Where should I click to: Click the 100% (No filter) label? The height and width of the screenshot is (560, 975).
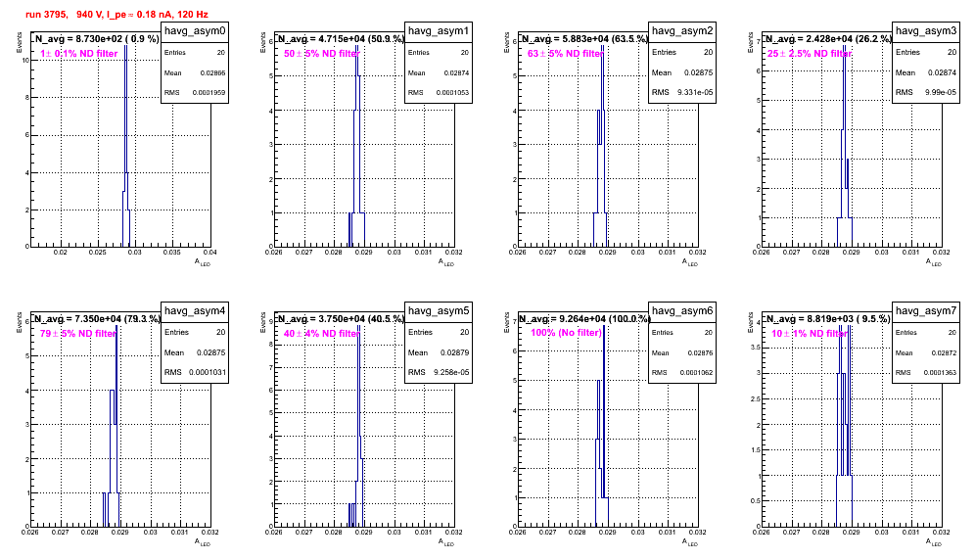(566, 333)
